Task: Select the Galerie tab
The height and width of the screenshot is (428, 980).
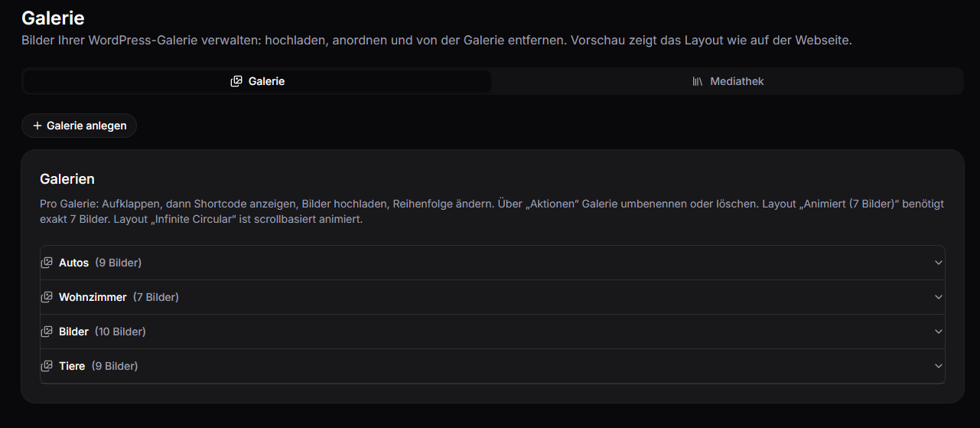Action: [x=258, y=81]
